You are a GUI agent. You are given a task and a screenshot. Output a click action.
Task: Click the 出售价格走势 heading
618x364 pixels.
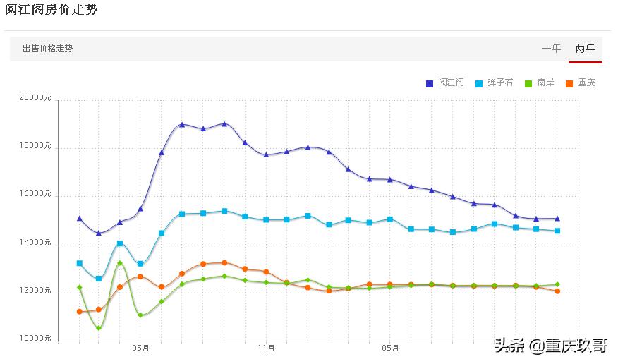[48, 49]
